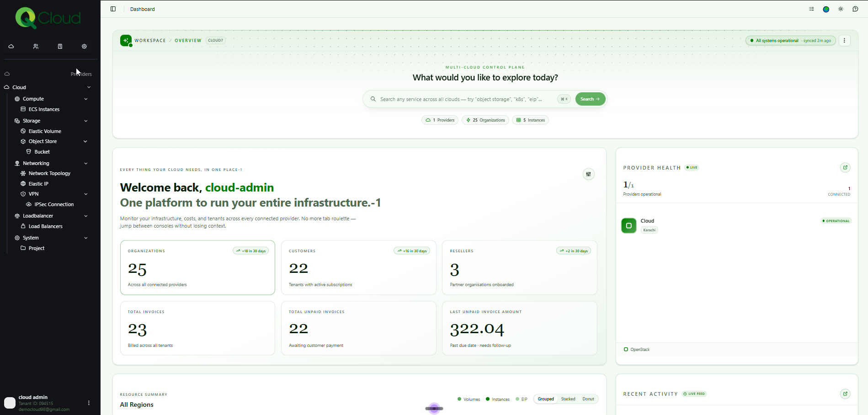
Task: Open Project page
Action: point(36,248)
